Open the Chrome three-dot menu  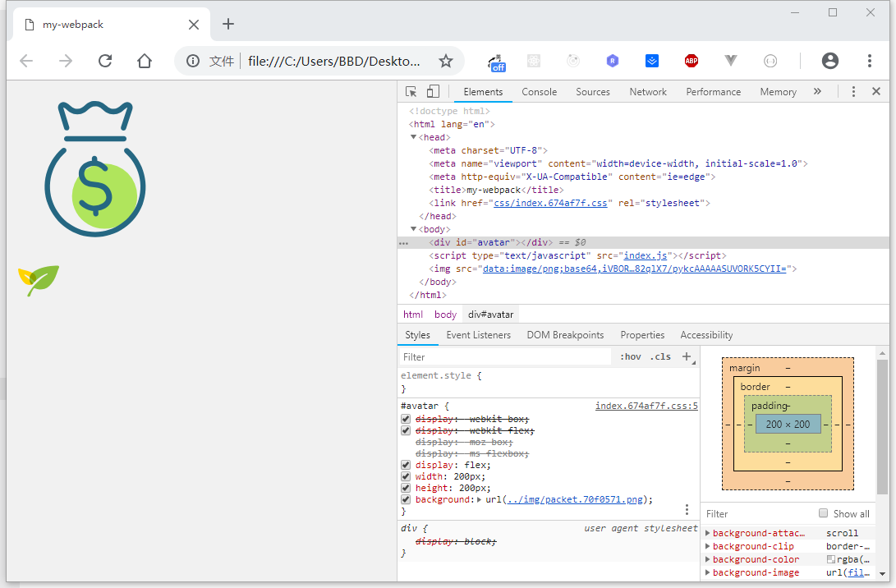coord(870,61)
